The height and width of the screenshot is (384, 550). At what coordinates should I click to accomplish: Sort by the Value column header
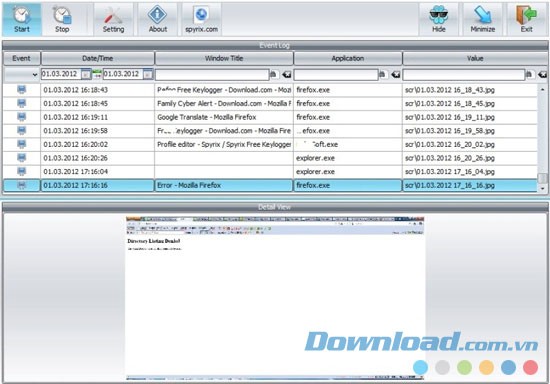pos(475,59)
